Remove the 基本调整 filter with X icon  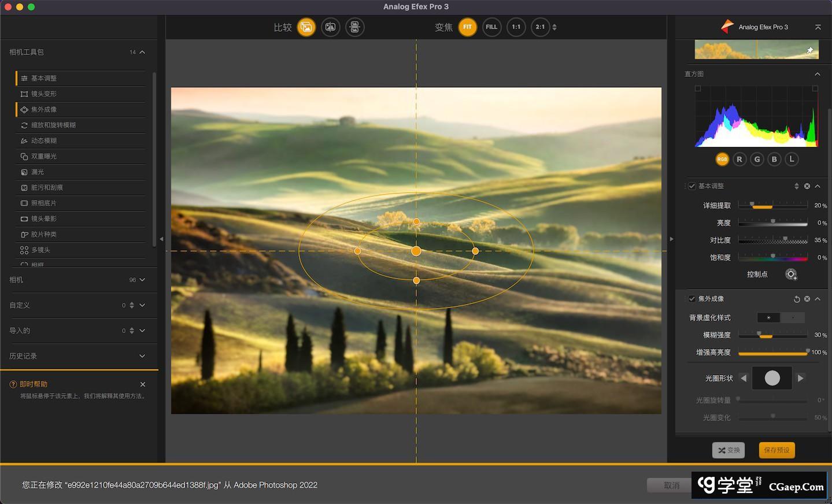pos(807,186)
